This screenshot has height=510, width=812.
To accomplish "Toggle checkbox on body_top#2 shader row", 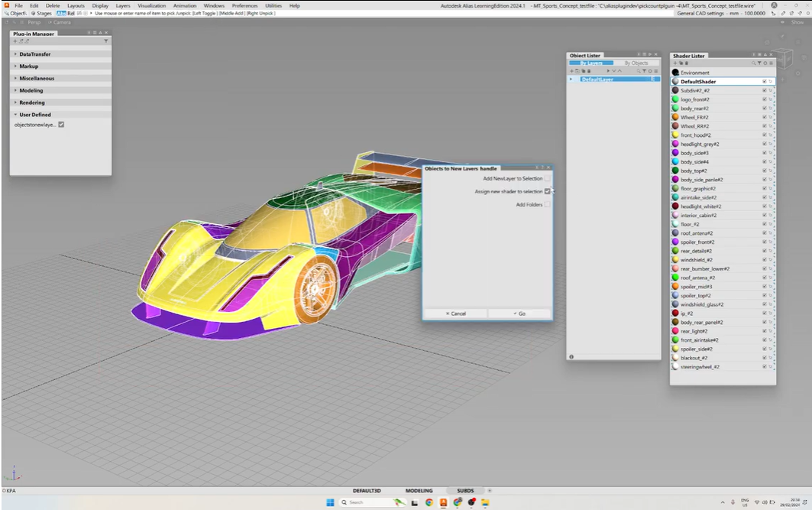I will [765, 171].
